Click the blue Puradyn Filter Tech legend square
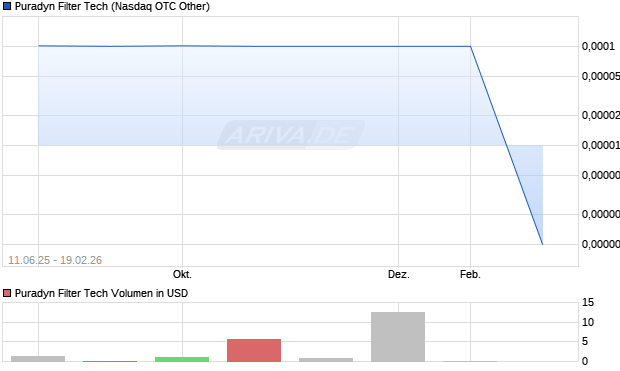 [x=7, y=6]
